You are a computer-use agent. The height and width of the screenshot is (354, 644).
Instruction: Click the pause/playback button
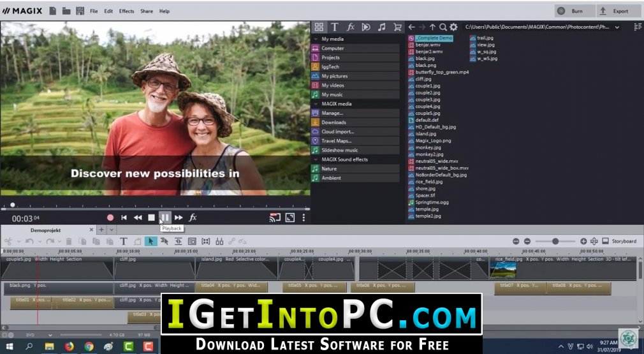[165, 218]
